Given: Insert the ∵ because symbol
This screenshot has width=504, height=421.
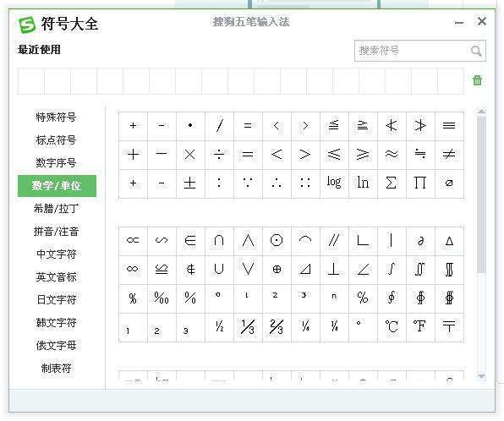Looking at the screenshot, I should 248,183.
